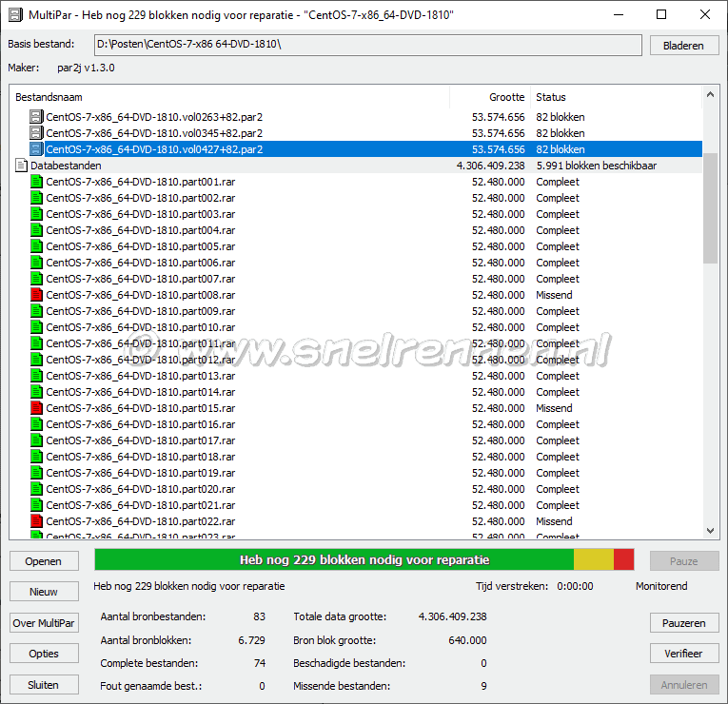Image resolution: width=728 pixels, height=704 pixels.
Task: Click the green icon of part010.rar
Action: pyautogui.click(x=36, y=327)
